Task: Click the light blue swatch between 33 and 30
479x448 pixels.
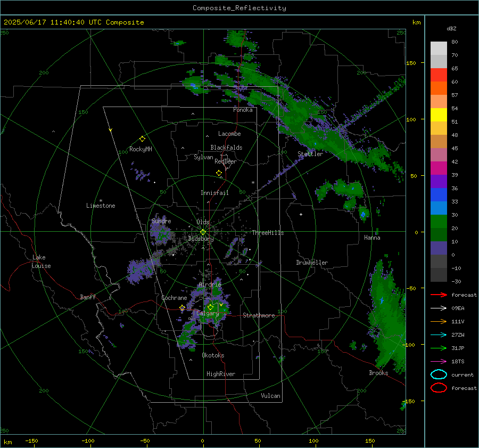Action: pos(439,208)
